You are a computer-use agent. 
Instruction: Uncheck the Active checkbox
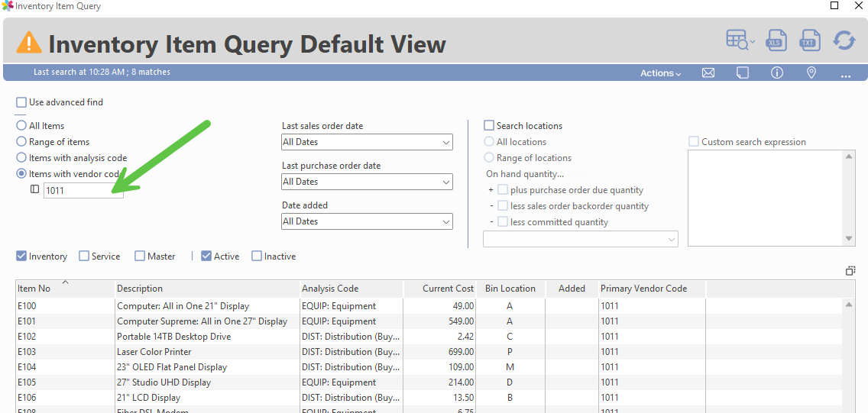[x=206, y=257]
